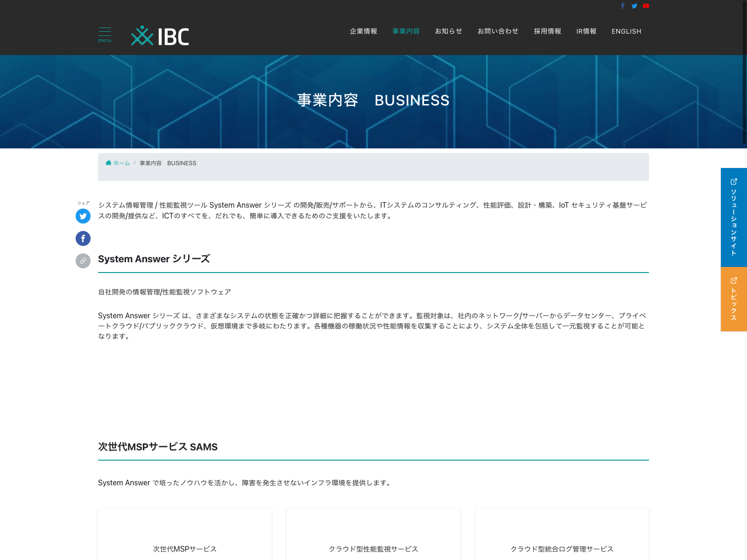The width and height of the screenshot is (747, 560).
Task: Open blue ソリューションサイト side tab
Action: pos(733,217)
